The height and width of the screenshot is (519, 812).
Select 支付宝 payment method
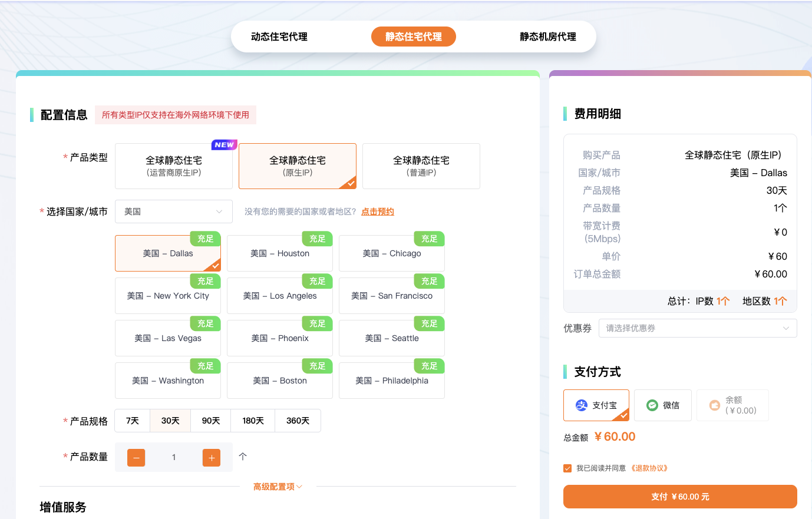(596, 405)
